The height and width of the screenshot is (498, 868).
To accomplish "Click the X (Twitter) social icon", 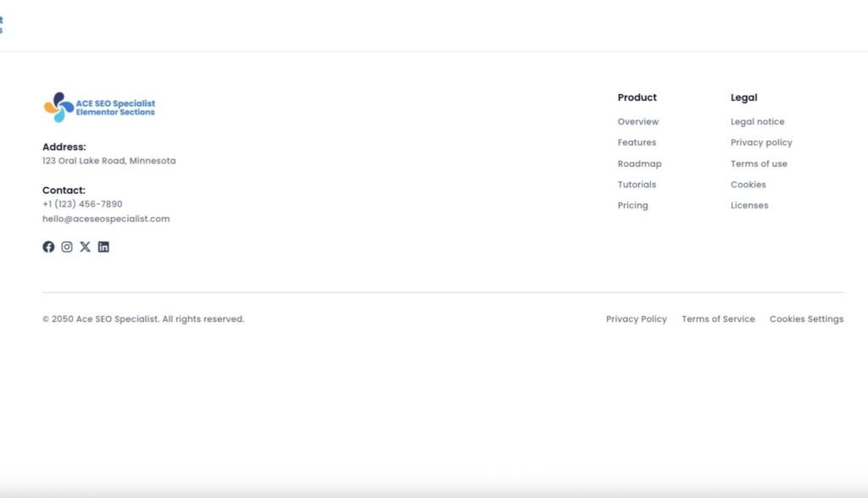I will (85, 247).
